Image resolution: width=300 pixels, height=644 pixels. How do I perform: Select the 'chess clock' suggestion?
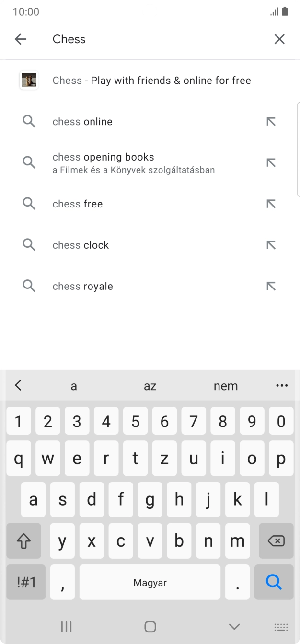point(81,245)
